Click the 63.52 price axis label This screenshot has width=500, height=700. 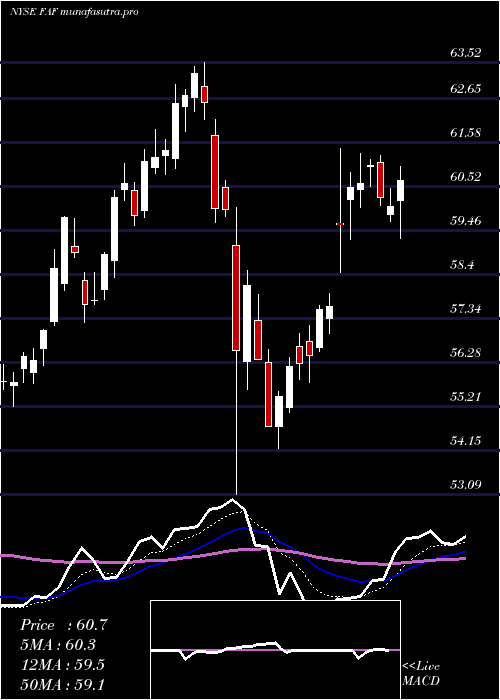(x=466, y=53)
